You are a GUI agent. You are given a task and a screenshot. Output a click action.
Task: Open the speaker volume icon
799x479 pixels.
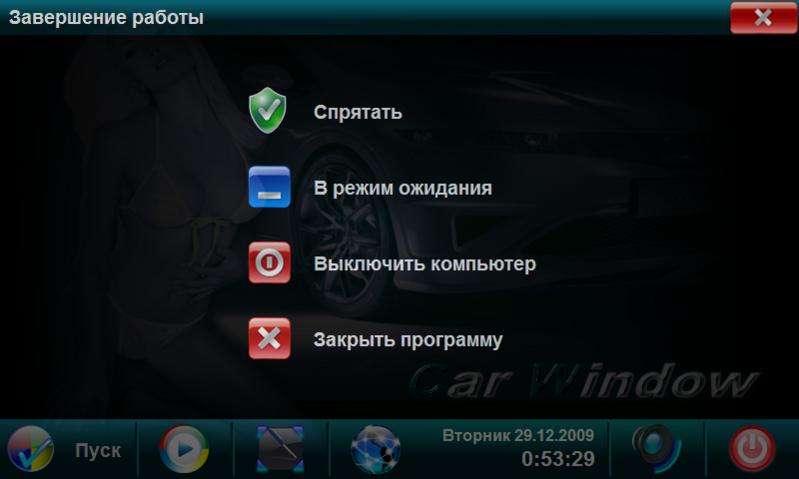pos(656,448)
